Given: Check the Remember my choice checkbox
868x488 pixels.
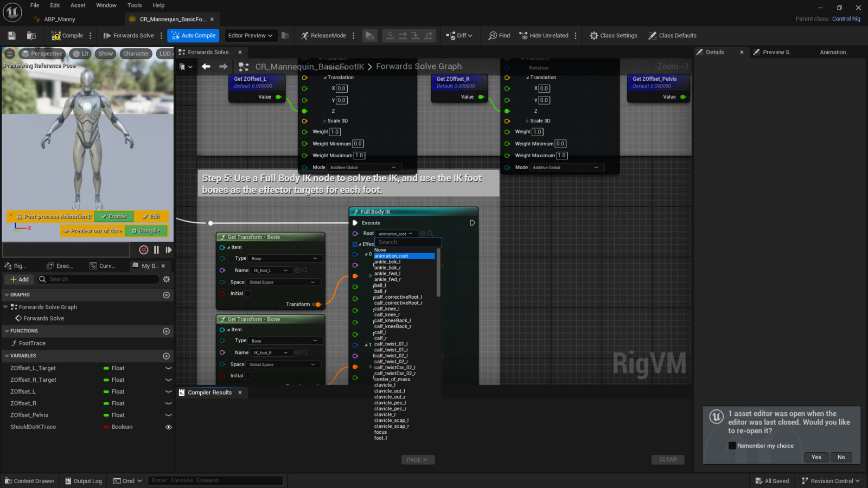Looking at the screenshot, I should click(732, 446).
